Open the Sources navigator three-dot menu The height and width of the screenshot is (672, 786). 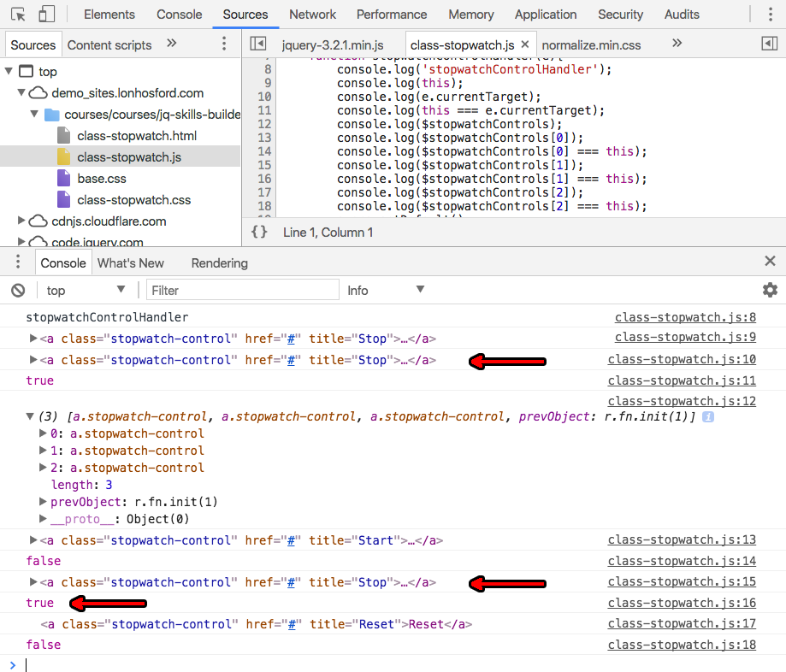pos(224,44)
